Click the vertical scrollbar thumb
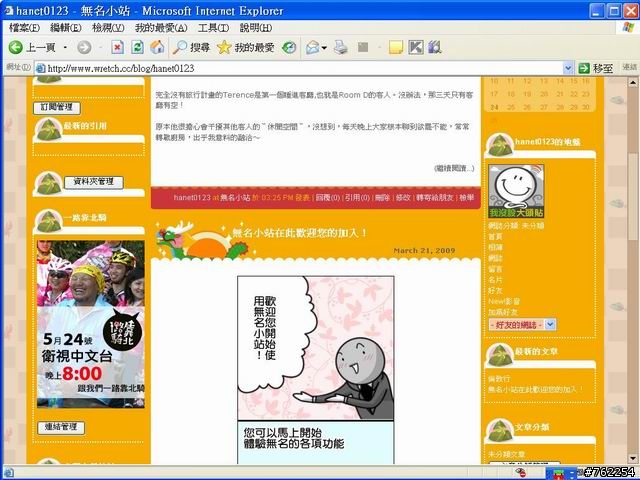This screenshot has height=480, width=640. click(x=633, y=196)
